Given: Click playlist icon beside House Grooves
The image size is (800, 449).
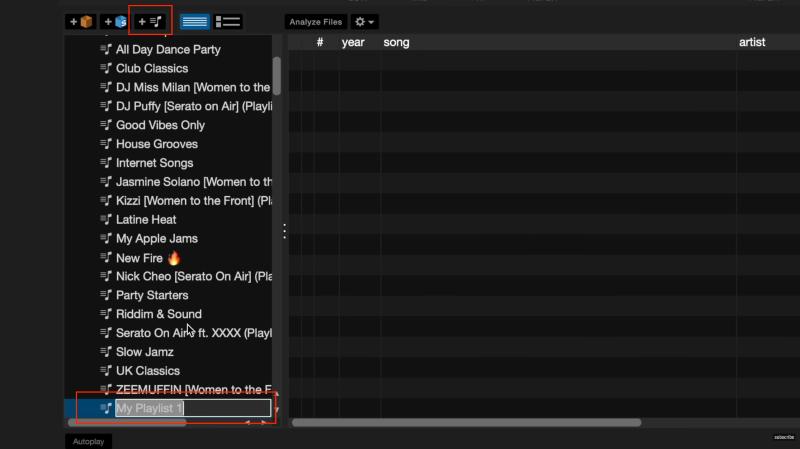Looking at the screenshot, I should tap(106, 143).
